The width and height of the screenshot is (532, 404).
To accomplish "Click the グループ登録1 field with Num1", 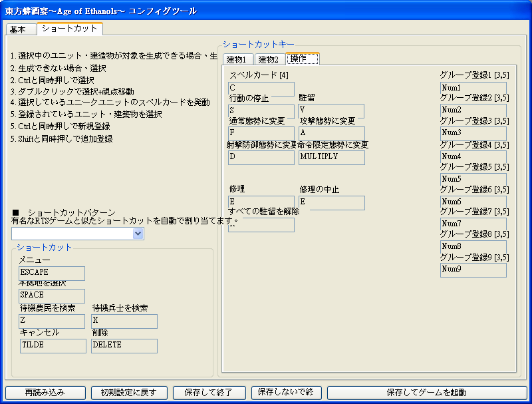I will click(473, 89).
